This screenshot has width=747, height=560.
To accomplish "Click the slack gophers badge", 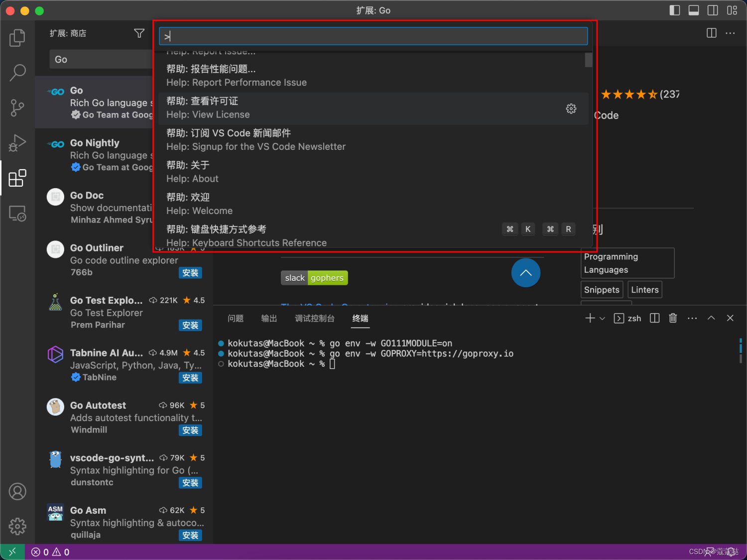I will (x=314, y=278).
